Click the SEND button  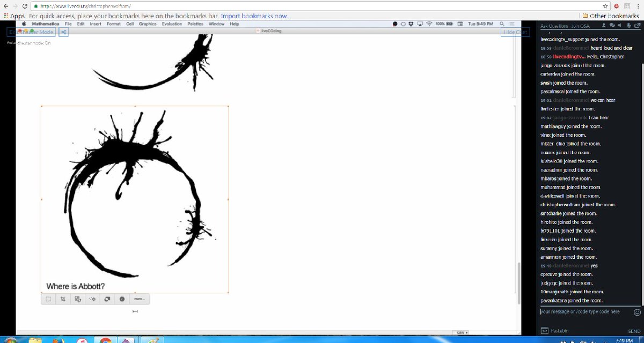634,331
